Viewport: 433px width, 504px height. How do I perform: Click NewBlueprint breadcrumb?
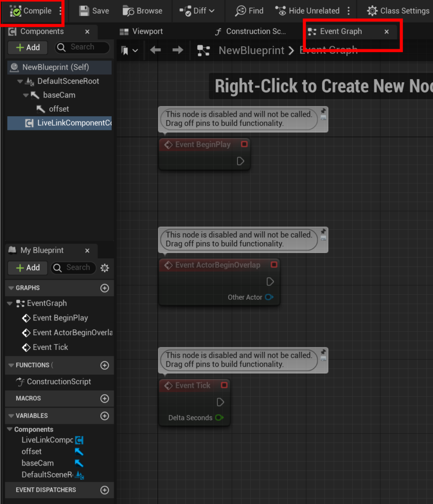(251, 51)
